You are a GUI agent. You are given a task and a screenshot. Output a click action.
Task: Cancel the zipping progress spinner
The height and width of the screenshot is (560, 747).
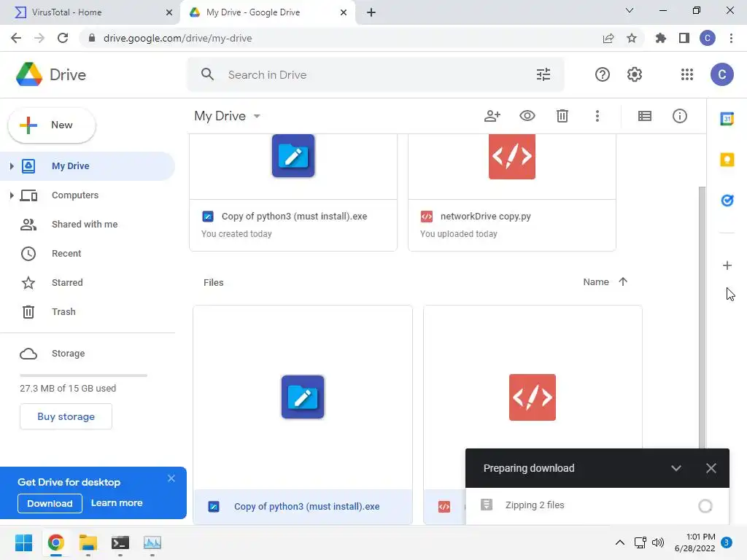(x=705, y=506)
